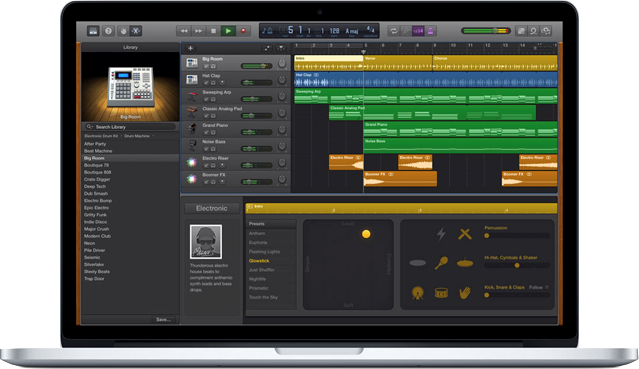Click the 128 tempo display in the LCD

point(334,31)
